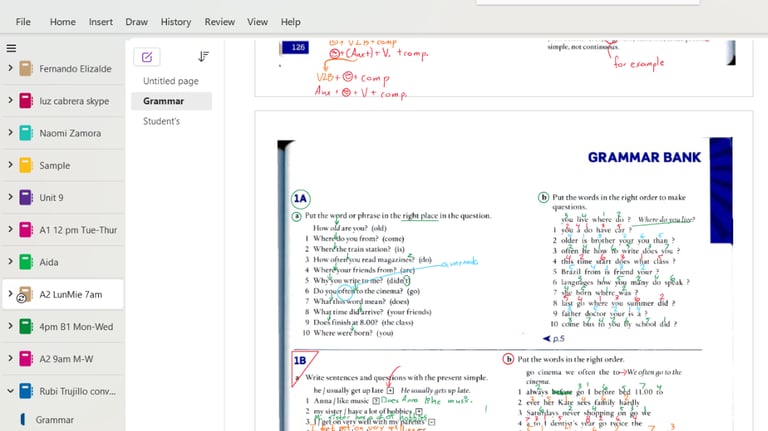
Task: Expand the Fernando Elizalde notebook
Action: click(10, 68)
